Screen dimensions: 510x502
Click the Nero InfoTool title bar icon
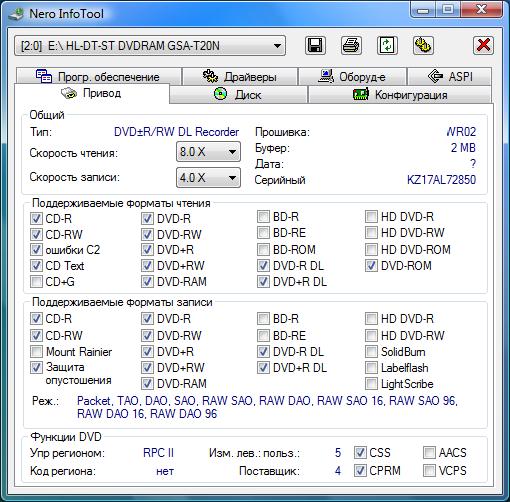pyautogui.click(x=16, y=14)
